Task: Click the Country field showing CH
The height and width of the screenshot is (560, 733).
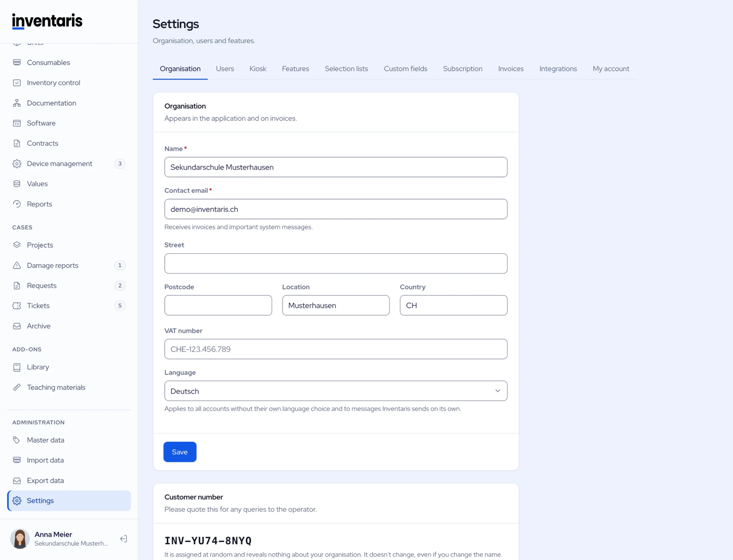Action: pyautogui.click(x=454, y=305)
